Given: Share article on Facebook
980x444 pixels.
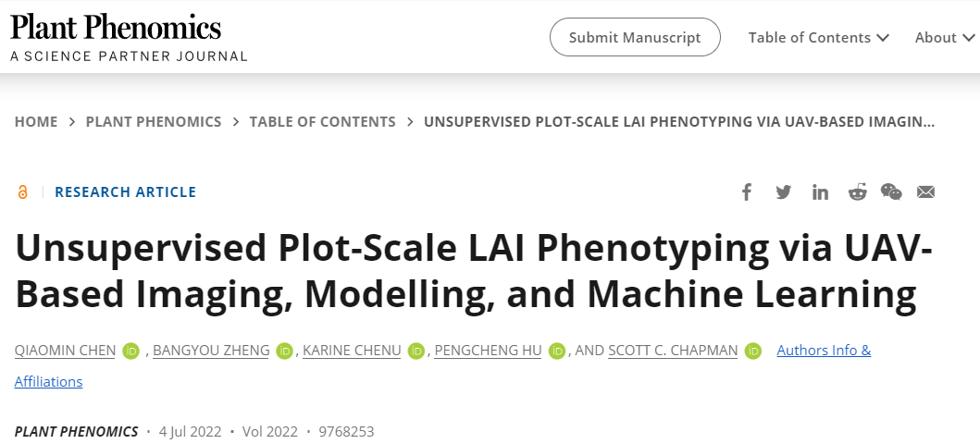Looking at the screenshot, I should coord(746,192).
